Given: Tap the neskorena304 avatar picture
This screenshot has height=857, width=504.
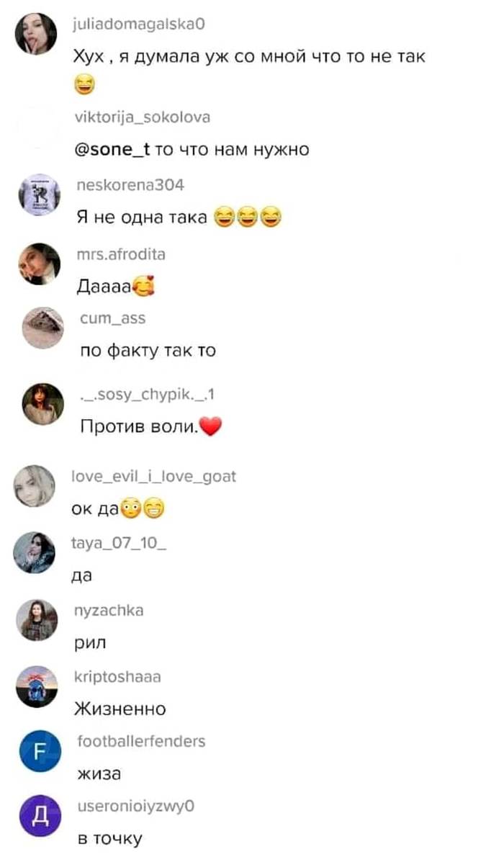Looking at the screenshot, I should [40, 194].
